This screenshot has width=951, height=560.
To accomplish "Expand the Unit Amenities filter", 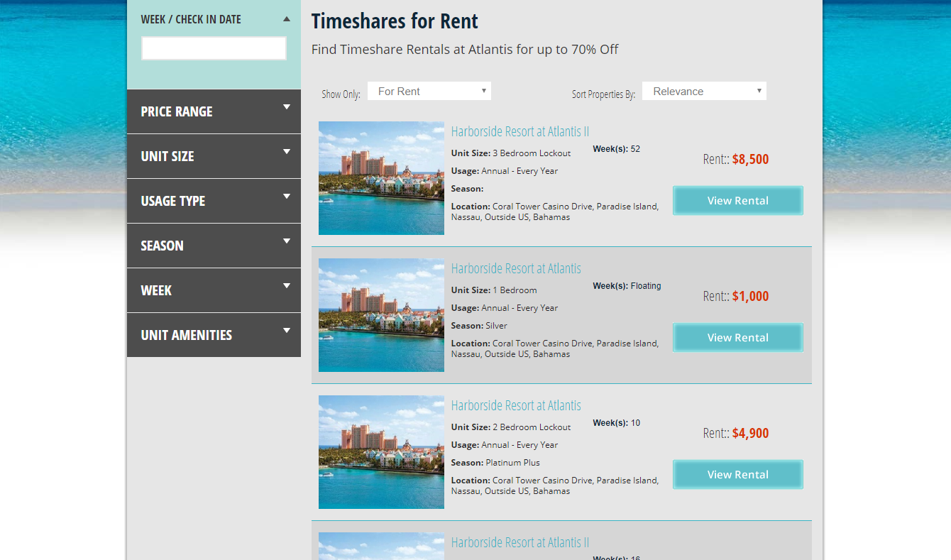I will pyautogui.click(x=214, y=335).
